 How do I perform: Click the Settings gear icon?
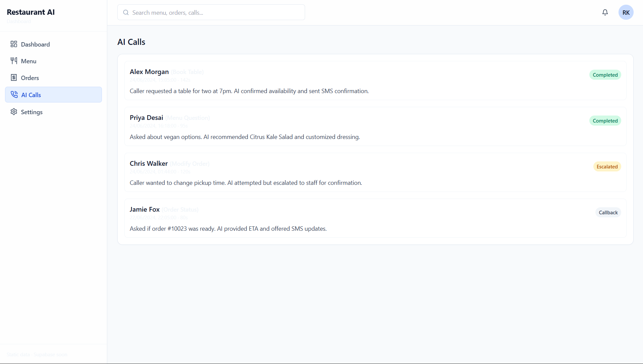(x=14, y=112)
